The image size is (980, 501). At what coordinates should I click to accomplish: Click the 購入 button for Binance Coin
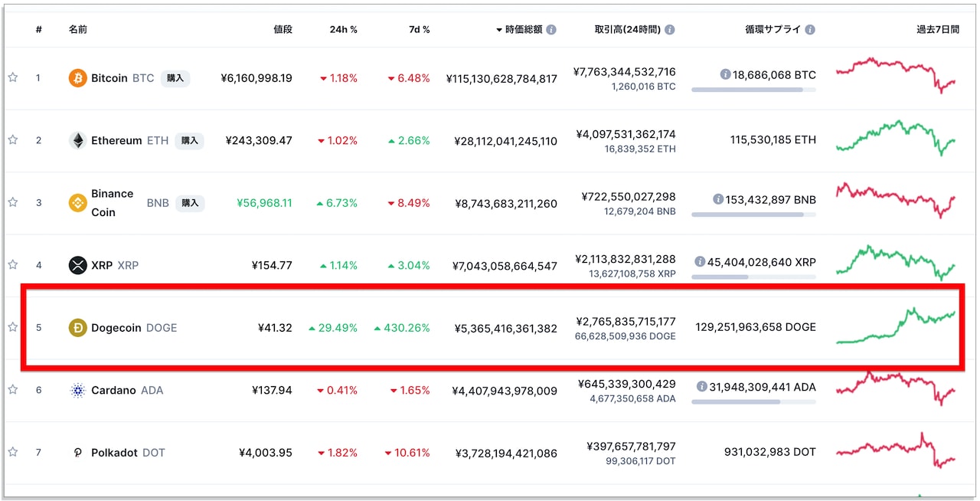click(x=190, y=203)
